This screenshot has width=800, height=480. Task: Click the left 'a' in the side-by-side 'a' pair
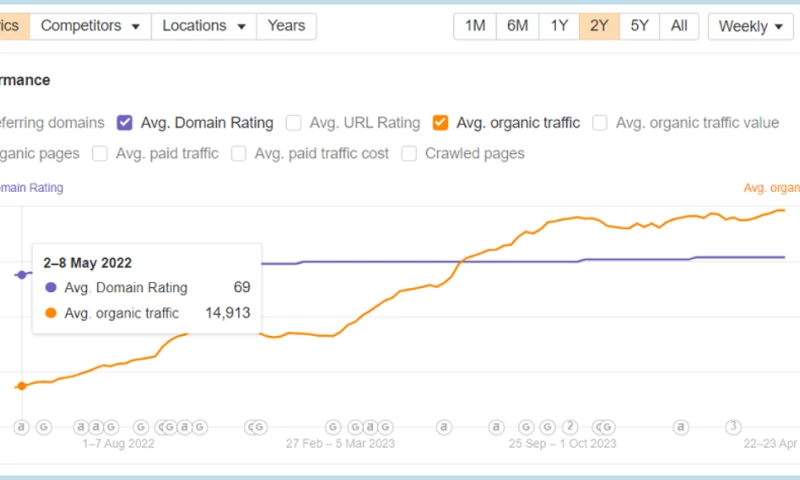tap(81, 426)
